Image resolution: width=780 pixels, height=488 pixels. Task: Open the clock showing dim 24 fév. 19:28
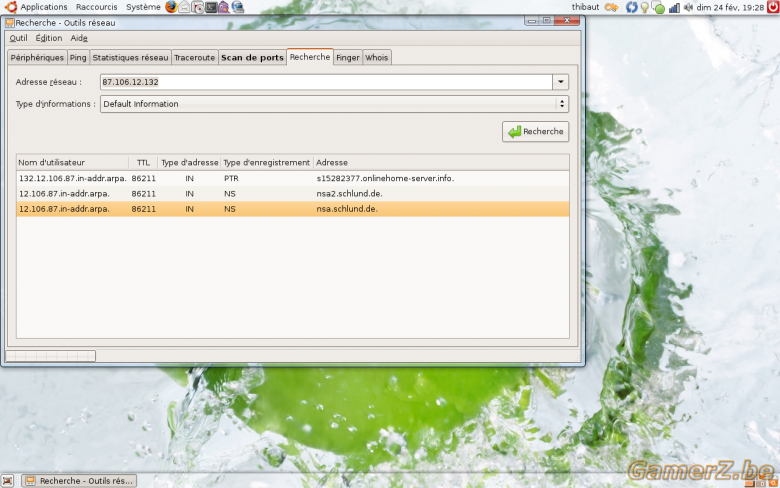(730, 7)
